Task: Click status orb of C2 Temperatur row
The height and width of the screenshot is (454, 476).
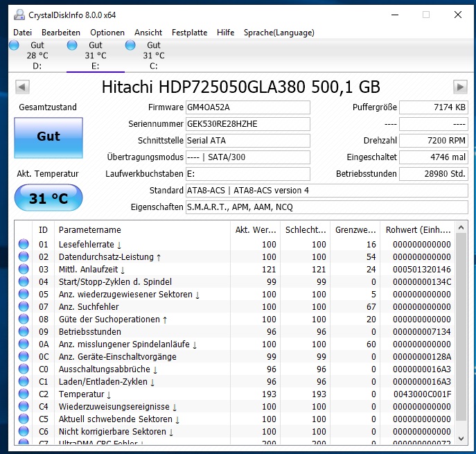Action: [x=24, y=394]
